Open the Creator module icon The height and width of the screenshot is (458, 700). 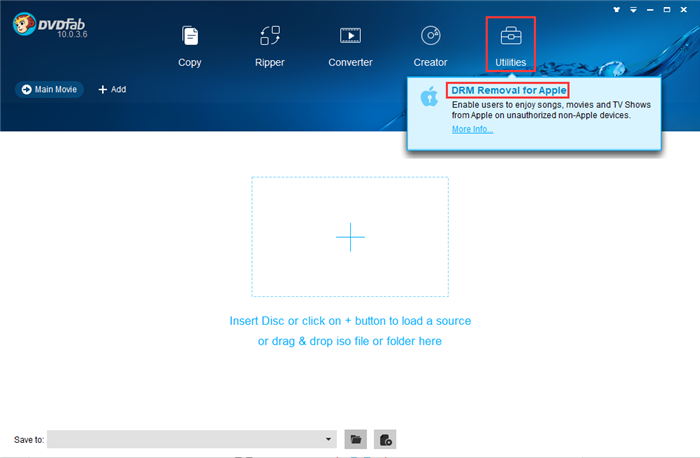pos(430,36)
